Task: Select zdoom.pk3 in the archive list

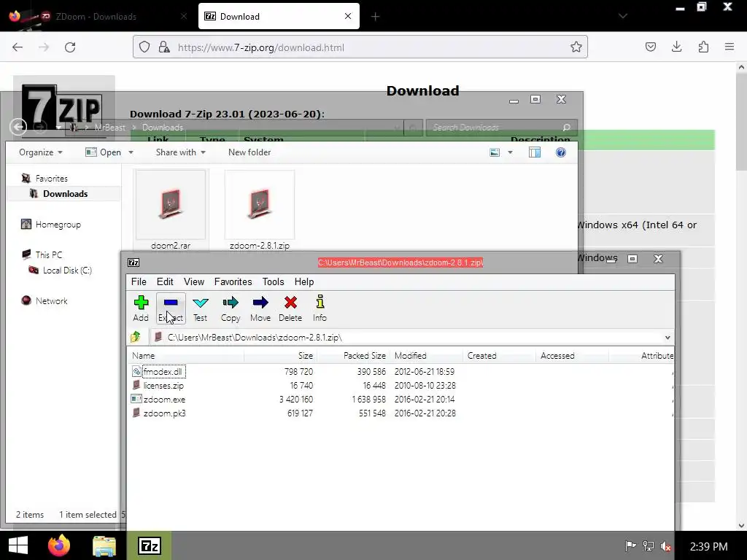Action: 164,413
